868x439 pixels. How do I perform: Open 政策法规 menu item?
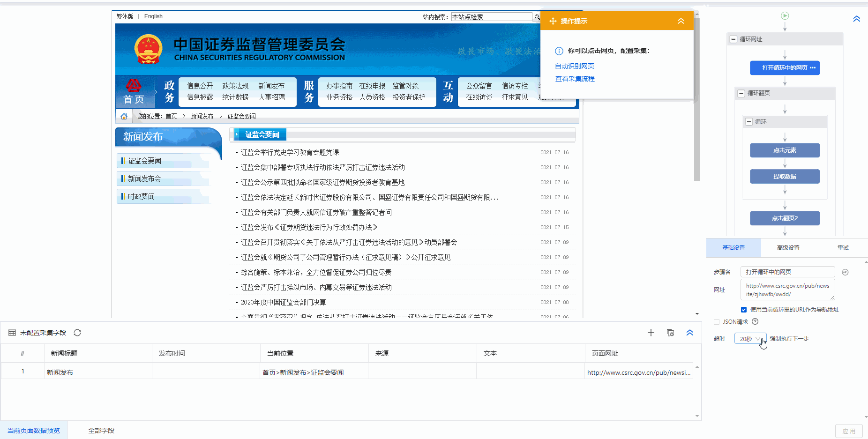(235, 86)
